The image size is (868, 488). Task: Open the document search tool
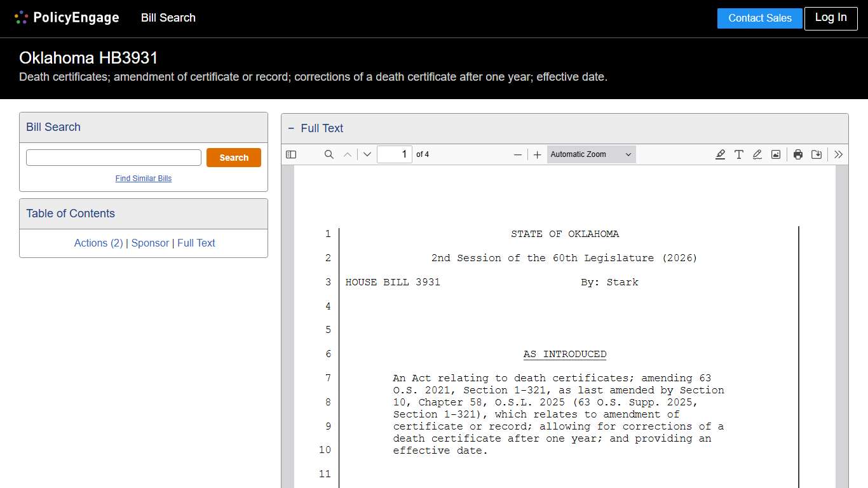click(x=329, y=154)
